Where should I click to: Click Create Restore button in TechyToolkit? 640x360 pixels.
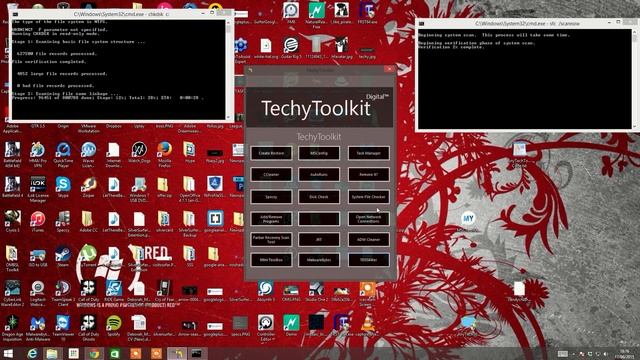[x=271, y=153]
